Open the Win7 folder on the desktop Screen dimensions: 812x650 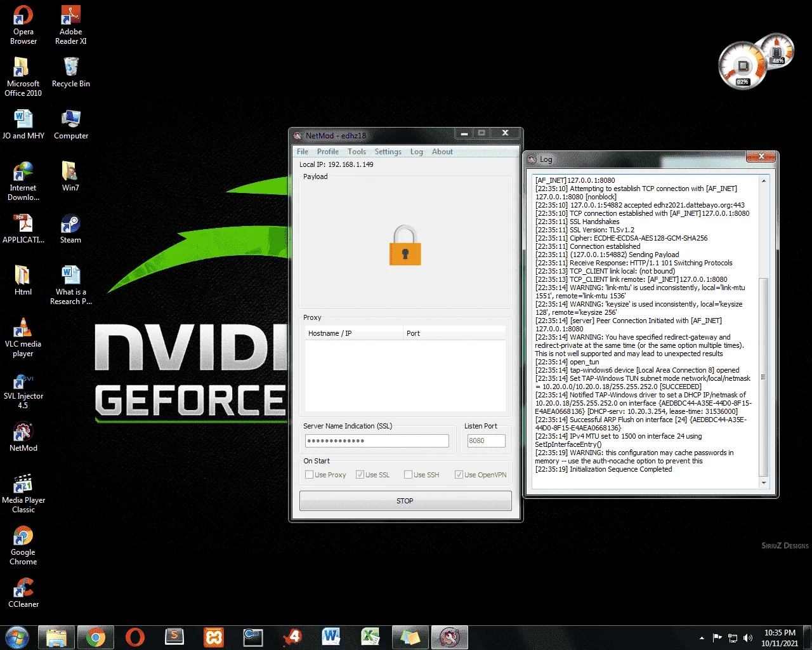coord(70,176)
